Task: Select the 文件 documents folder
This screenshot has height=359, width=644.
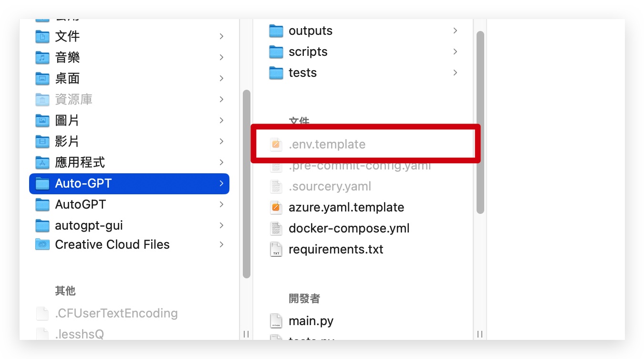Action: click(x=129, y=36)
